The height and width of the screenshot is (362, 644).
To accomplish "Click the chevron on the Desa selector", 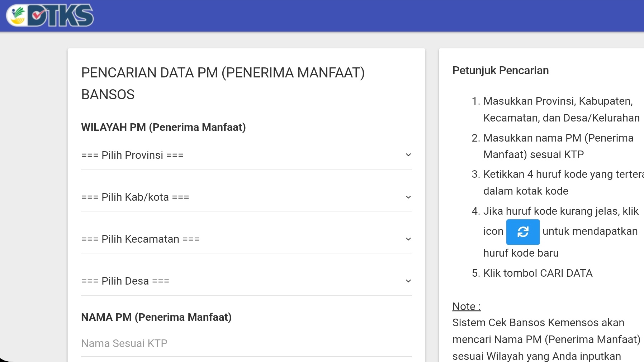I will coord(408,281).
